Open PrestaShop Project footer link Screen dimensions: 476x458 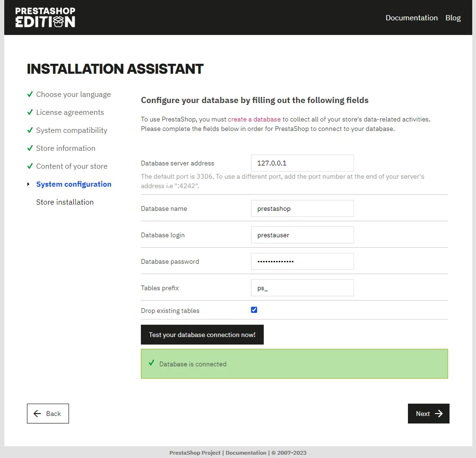point(195,453)
